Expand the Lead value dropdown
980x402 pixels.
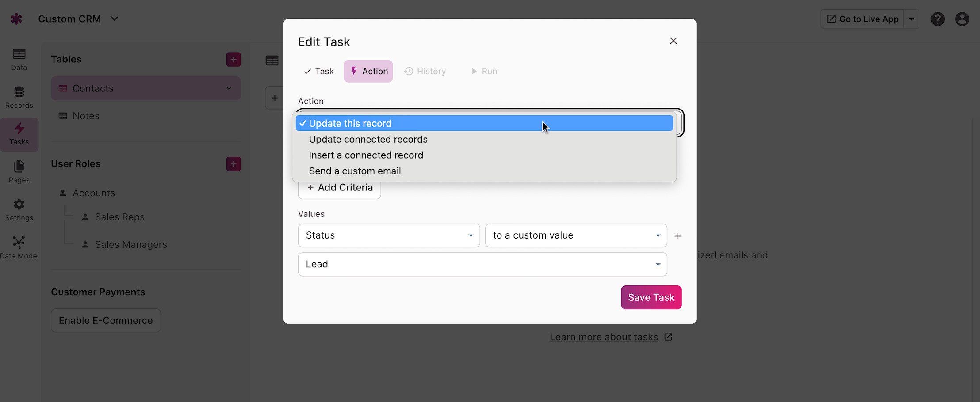pyautogui.click(x=482, y=264)
